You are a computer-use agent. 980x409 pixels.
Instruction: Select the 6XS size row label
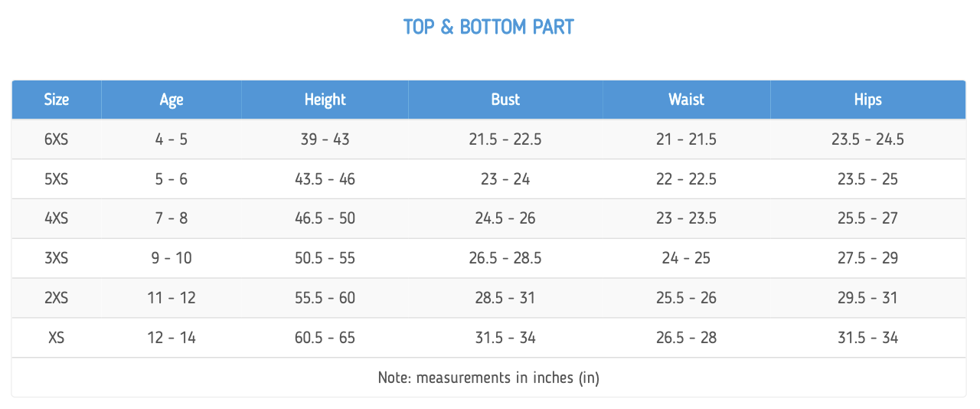(57, 139)
